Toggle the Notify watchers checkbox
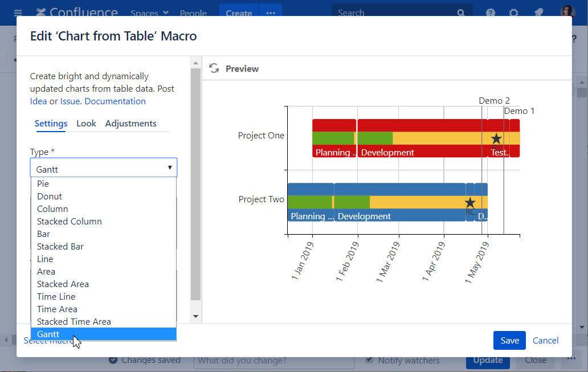This screenshot has width=588, height=372. 370,360
